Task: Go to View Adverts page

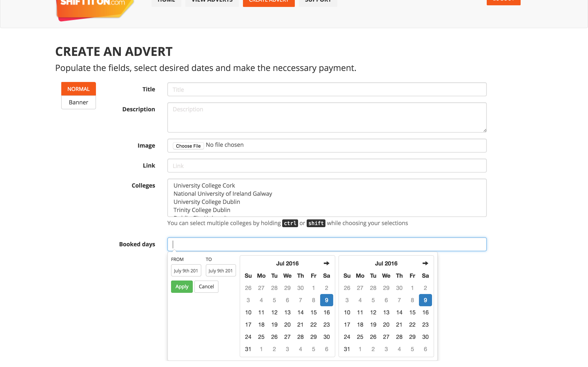Action: pos(212,2)
